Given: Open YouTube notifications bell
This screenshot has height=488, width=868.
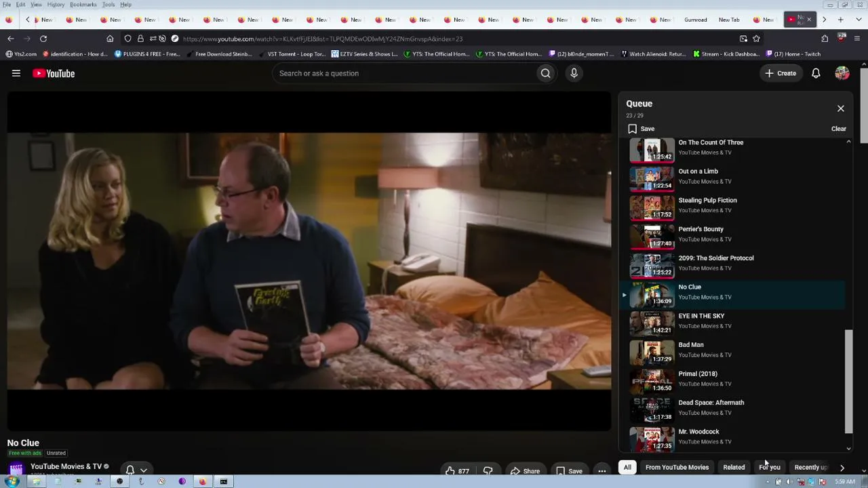Looking at the screenshot, I should 816,73.
